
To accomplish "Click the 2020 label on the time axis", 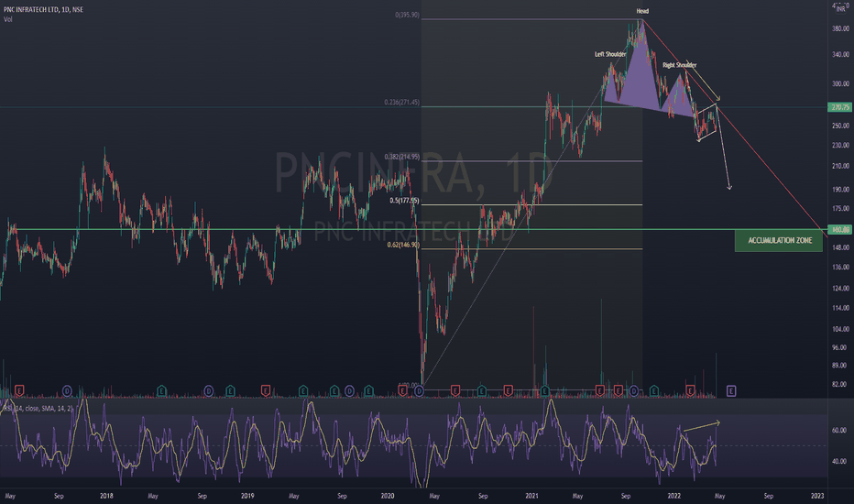I will [x=388, y=496].
